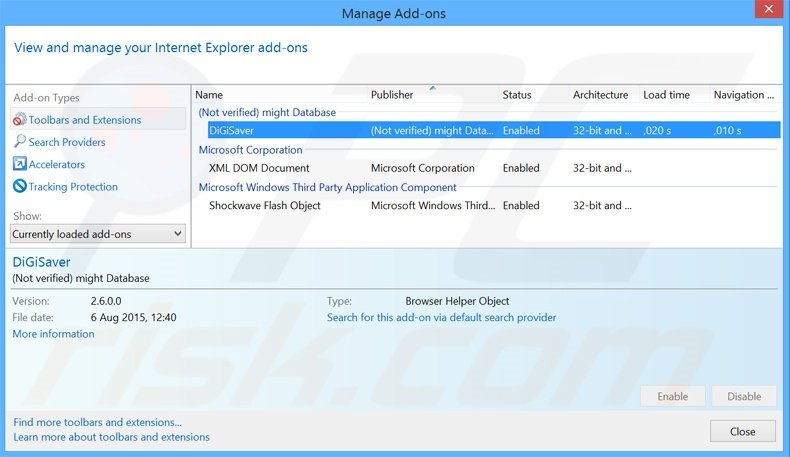Click the 'Microsoft Corporation' group header
This screenshot has height=457, width=790.
pos(250,150)
